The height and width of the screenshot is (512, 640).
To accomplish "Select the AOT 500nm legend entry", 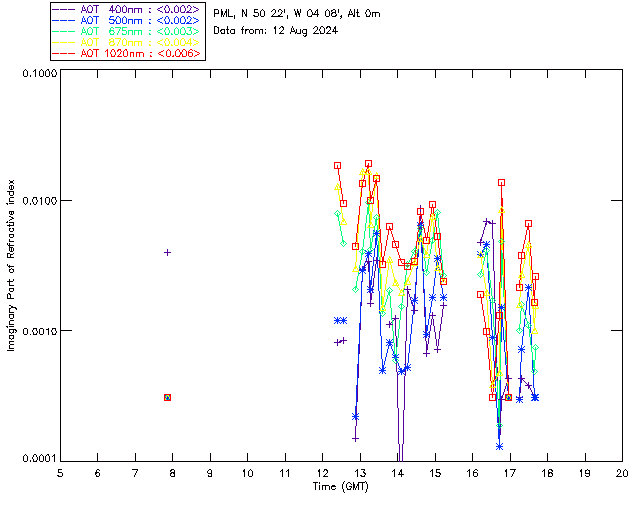I will tap(140, 19).
